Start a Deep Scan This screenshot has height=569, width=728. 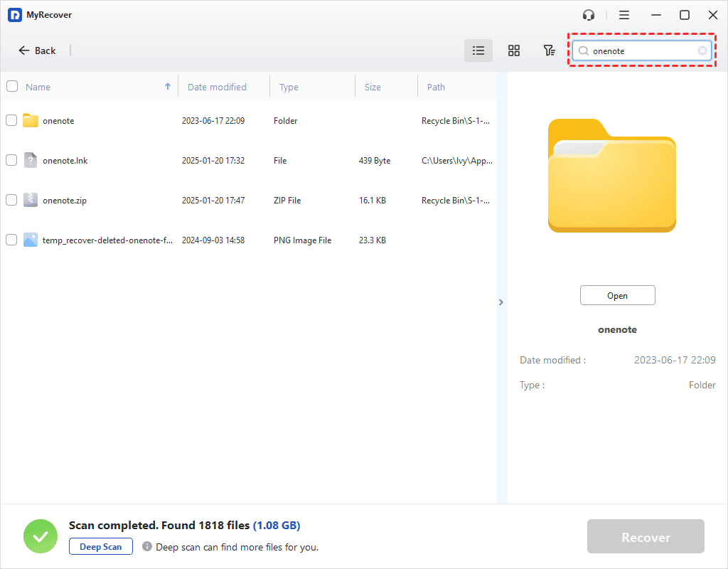[100, 547]
